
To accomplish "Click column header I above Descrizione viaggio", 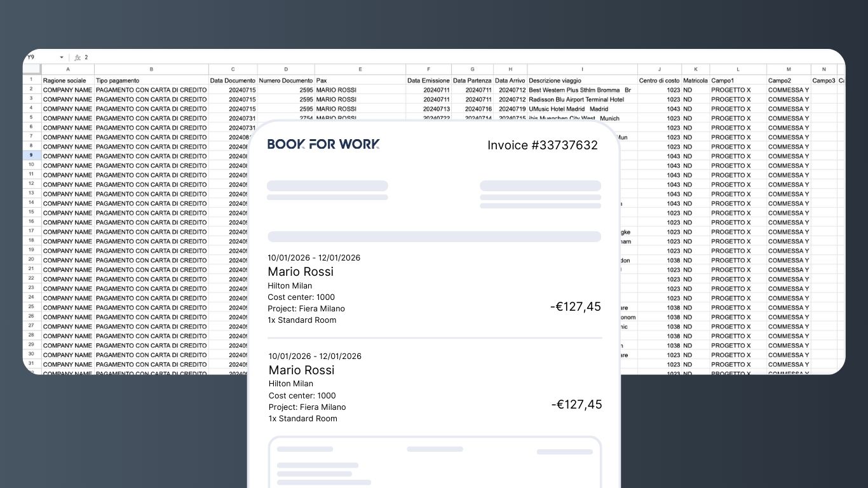I will click(x=581, y=69).
